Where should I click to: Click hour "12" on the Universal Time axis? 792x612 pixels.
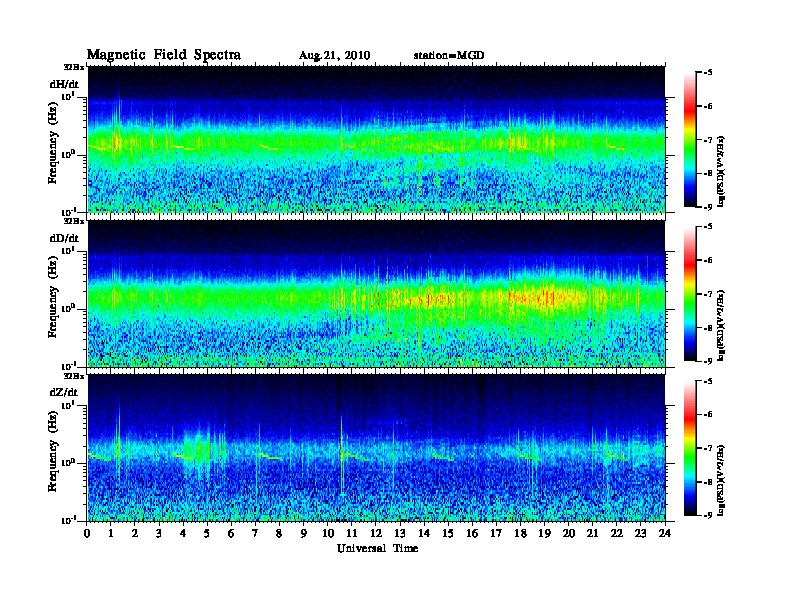pos(376,534)
